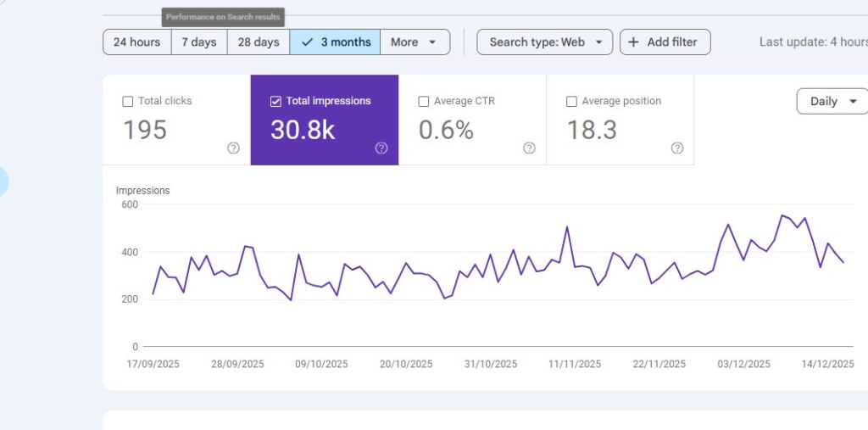The height and width of the screenshot is (430, 868).
Task: Click the Last update status text
Action: tap(813, 42)
